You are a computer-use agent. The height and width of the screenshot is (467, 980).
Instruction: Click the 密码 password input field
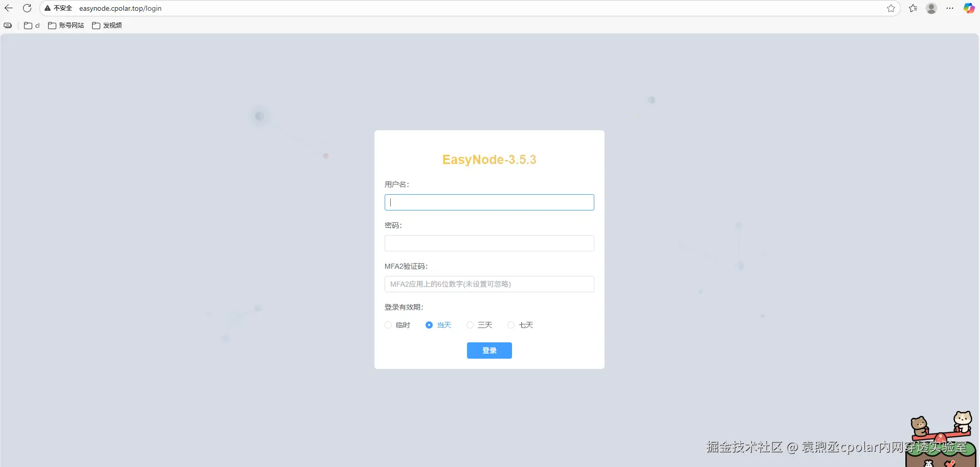489,243
